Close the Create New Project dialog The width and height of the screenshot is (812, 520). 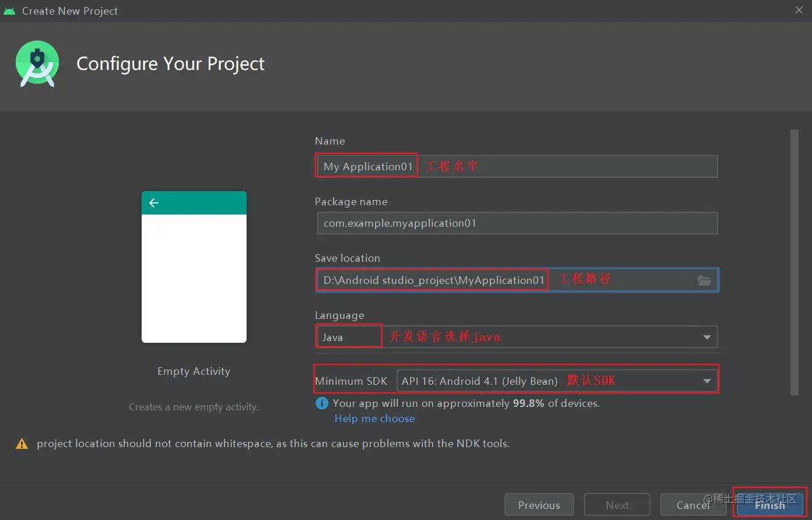pos(799,10)
